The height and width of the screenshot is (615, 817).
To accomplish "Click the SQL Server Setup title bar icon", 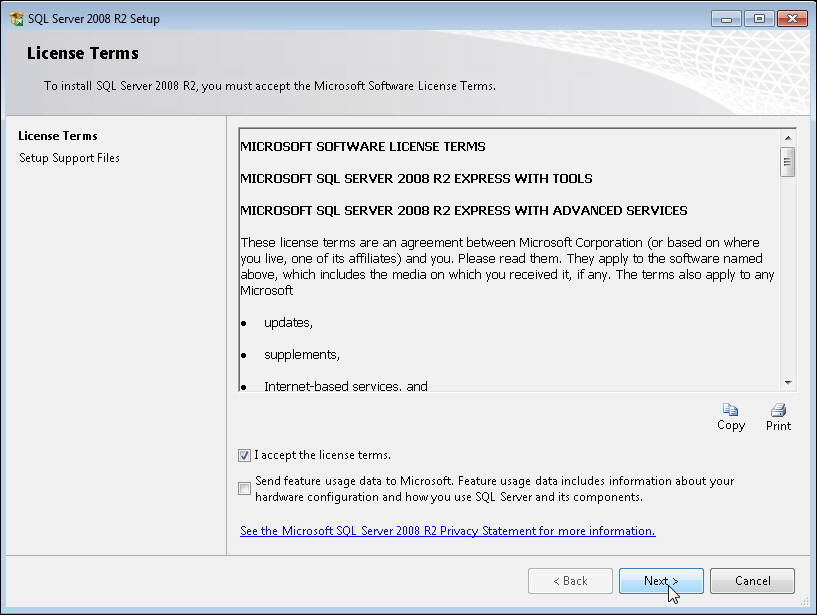I will pos(17,19).
